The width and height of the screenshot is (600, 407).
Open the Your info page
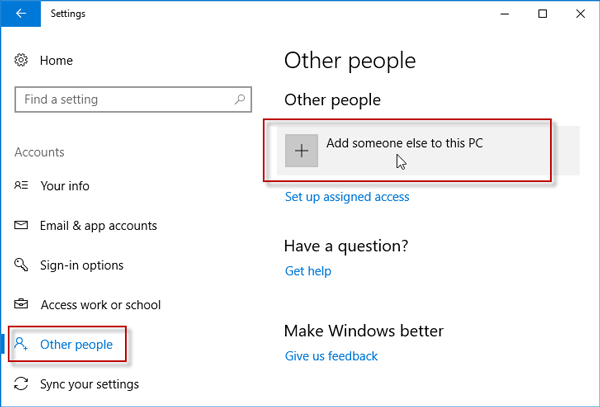point(64,186)
